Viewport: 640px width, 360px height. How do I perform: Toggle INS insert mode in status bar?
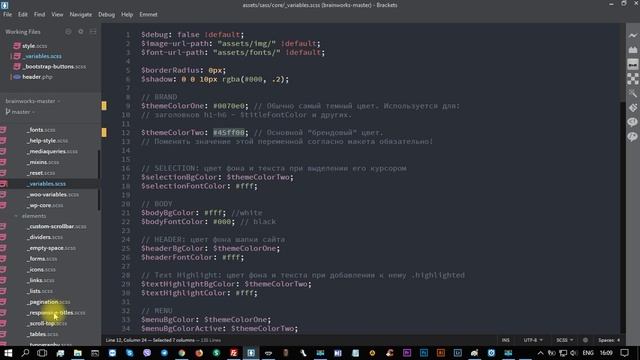tap(506, 340)
